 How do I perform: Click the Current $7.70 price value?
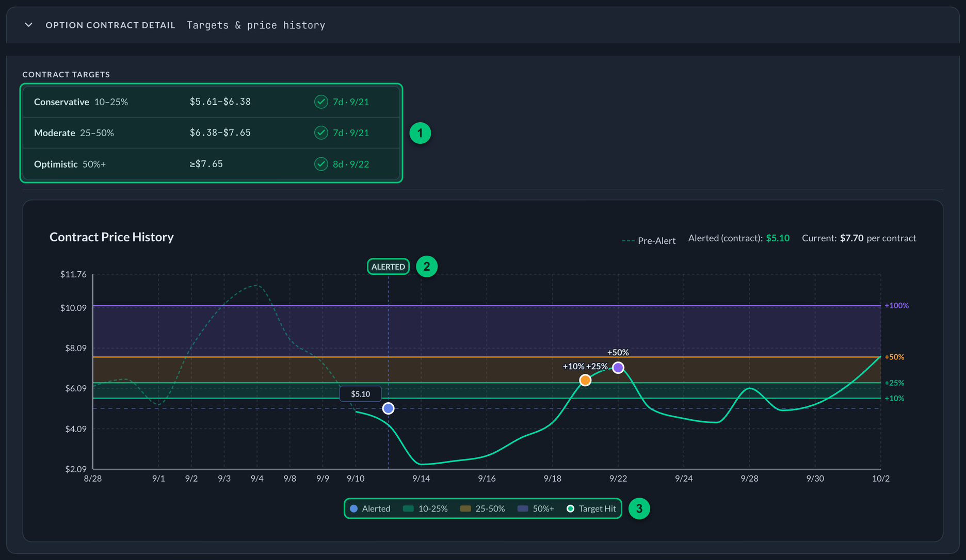851,238
